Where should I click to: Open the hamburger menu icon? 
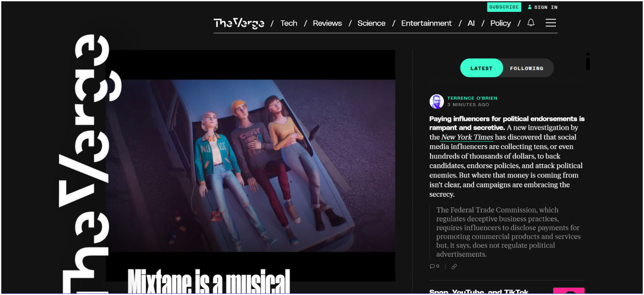551,23
